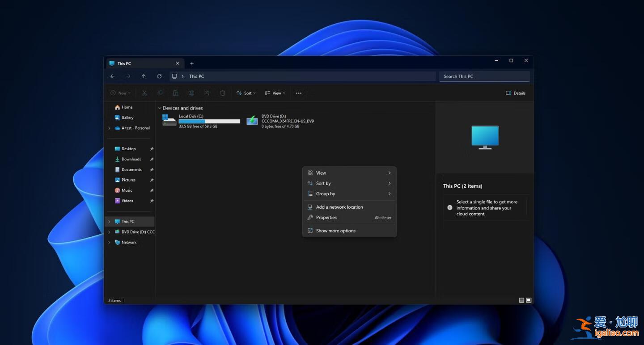Switch to large thumbnail view in status bar
This screenshot has width=644, height=345.
point(529,300)
